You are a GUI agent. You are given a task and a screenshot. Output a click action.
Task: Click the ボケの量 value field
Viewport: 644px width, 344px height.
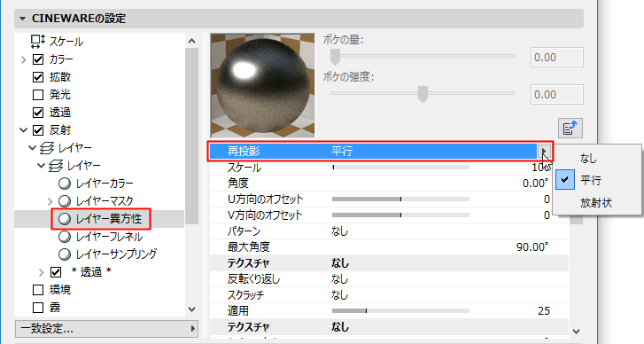[x=557, y=57]
